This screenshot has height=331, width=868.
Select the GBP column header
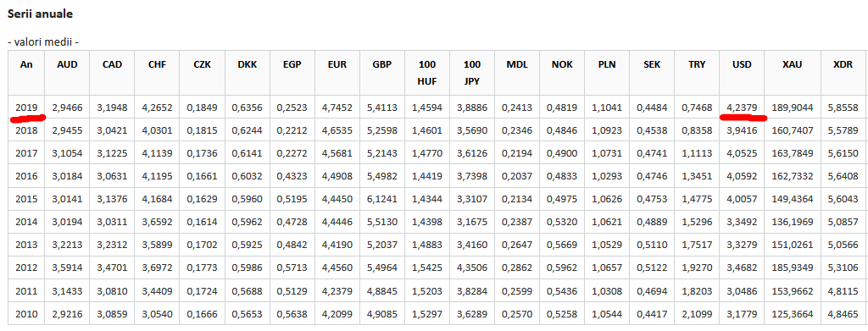[382, 64]
